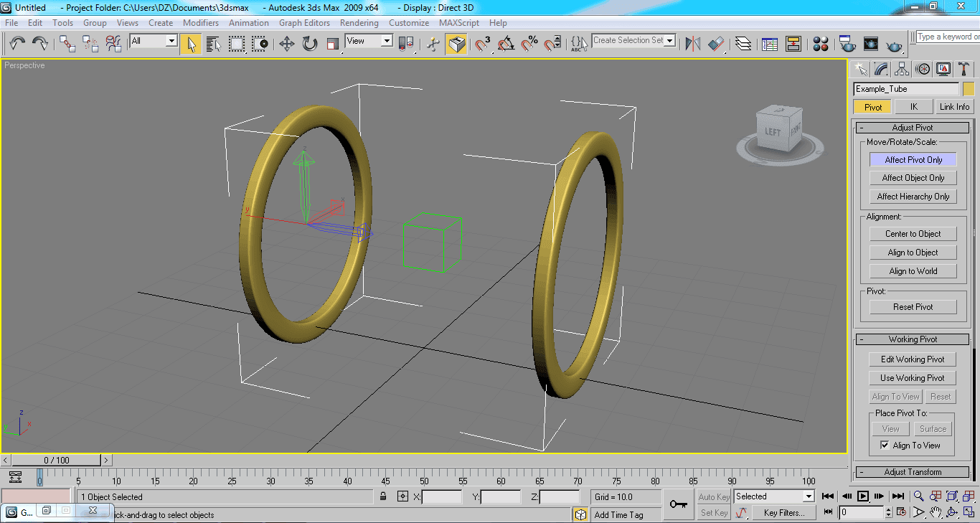
Task: Open Rendered Frame Window icon
Action: pyautogui.click(x=871, y=44)
